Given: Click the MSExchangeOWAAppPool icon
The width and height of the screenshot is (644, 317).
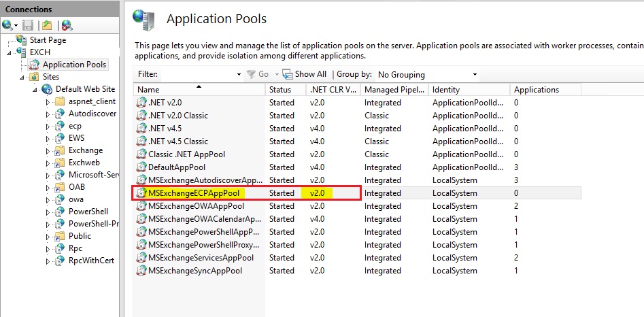Looking at the screenshot, I should [x=141, y=206].
